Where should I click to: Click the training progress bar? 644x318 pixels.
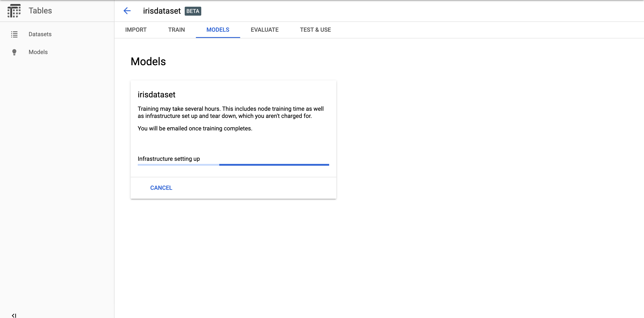click(x=233, y=165)
